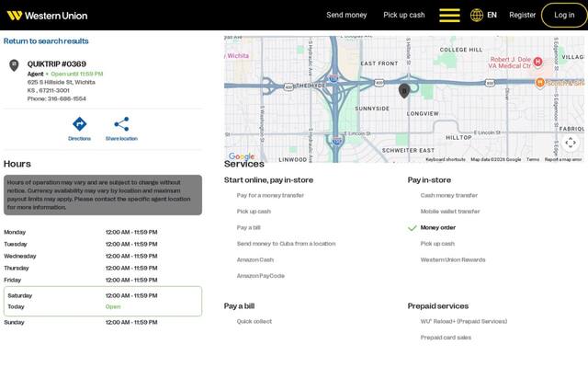Screen dimensions: 588x368
Task: Click the Directions arrow icon
Action: [x=80, y=124]
